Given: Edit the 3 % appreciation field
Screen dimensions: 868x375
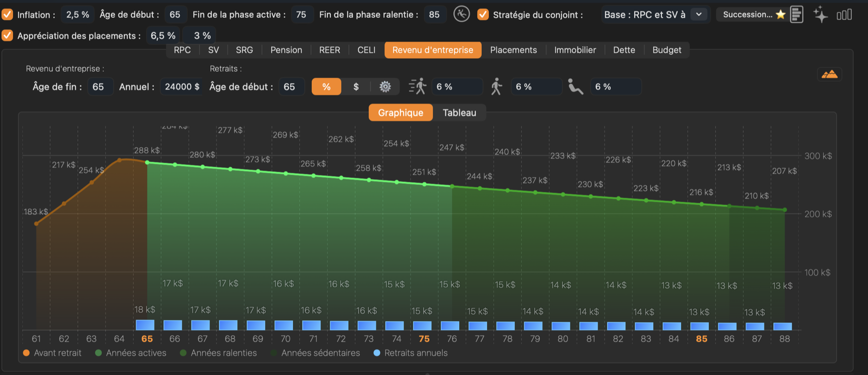Looking at the screenshot, I should pos(200,36).
